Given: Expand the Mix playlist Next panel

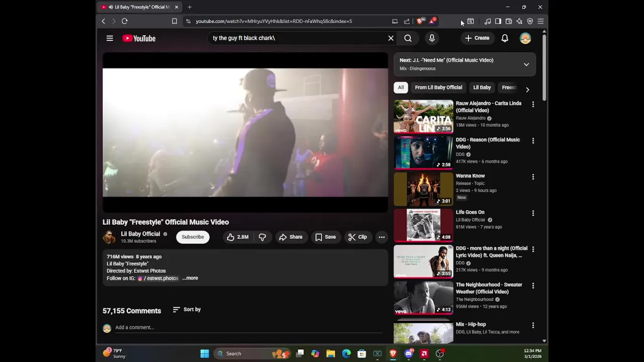Looking at the screenshot, I should click(x=526, y=64).
